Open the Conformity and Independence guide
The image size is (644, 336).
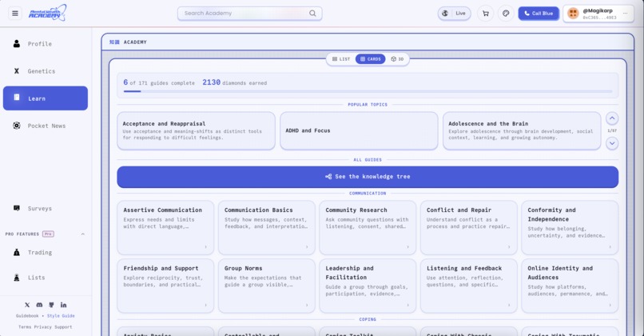click(570, 227)
